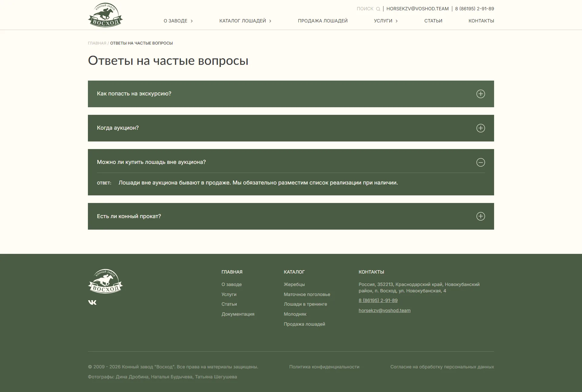Screen dimensions: 582x392
Task: Open the 'О заводе' menu chevron
Action: point(192,21)
